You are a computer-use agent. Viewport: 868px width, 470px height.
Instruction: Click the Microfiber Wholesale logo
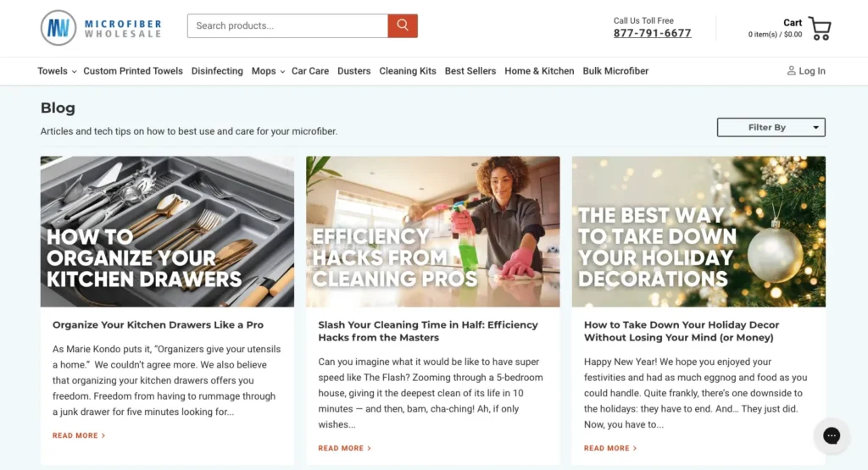coord(101,28)
